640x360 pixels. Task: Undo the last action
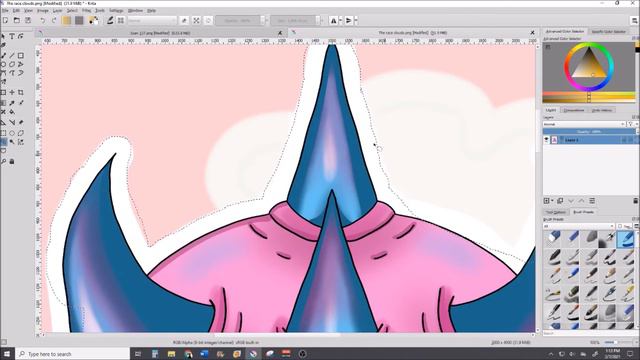coord(42,20)
